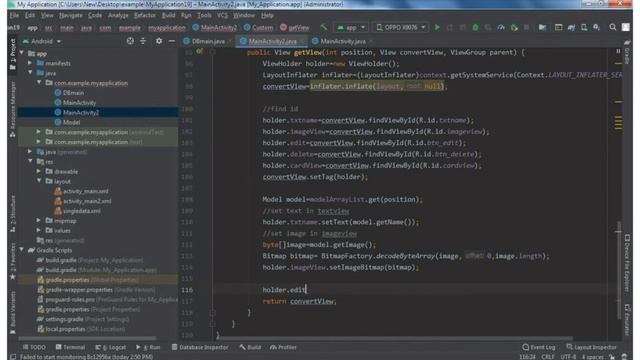
Task: Open the Android project view dropdown
Action: (42, 41)
